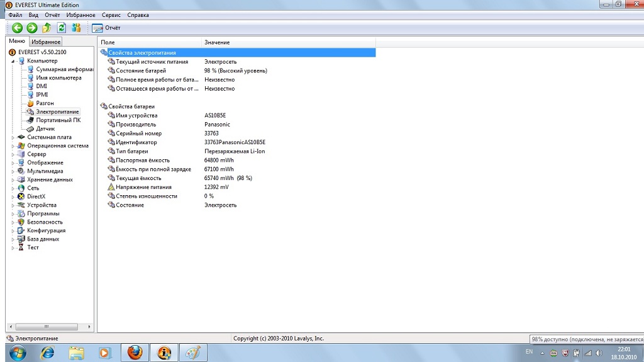Expand the Системная плата node
Viewport: 644px width, 362px height.
pyautogui.click(x=13, y=137)
